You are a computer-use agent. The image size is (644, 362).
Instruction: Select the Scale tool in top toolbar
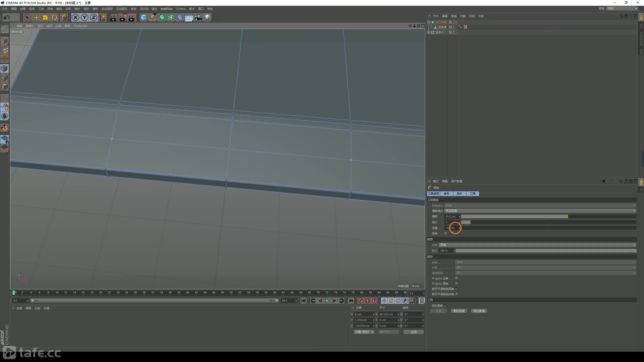point(45,17)
